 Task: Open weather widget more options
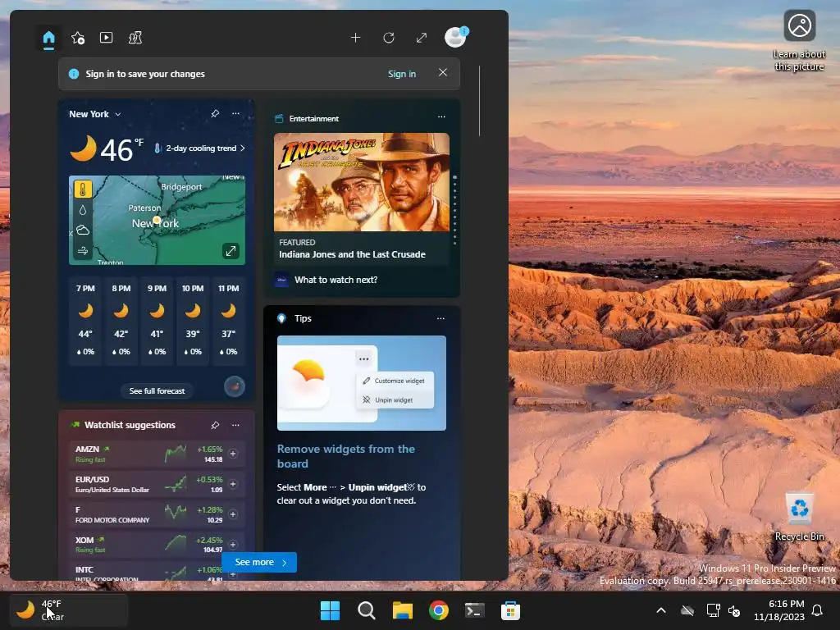click(x=235, y=113)
